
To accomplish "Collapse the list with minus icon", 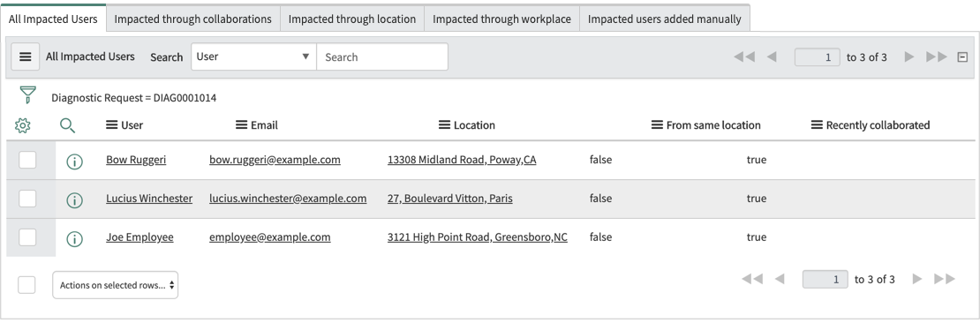I will (962, 56).
